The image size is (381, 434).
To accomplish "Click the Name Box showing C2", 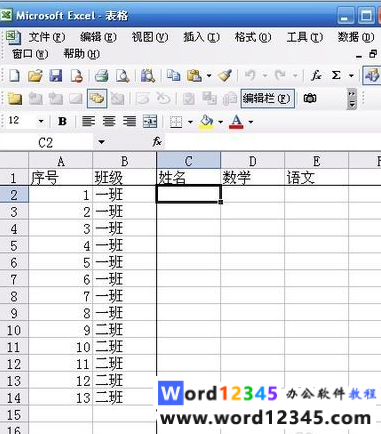I will pos(46,143).
